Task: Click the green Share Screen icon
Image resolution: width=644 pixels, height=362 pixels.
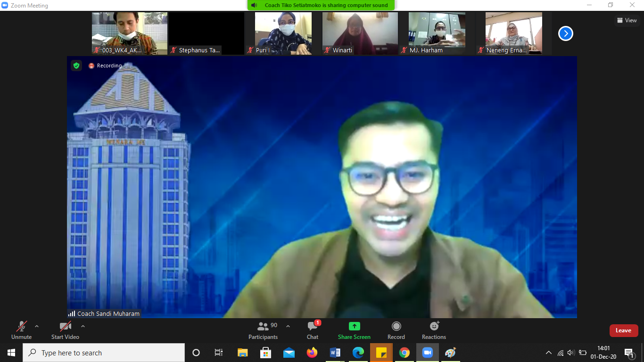Action: (x=354, y=327)
